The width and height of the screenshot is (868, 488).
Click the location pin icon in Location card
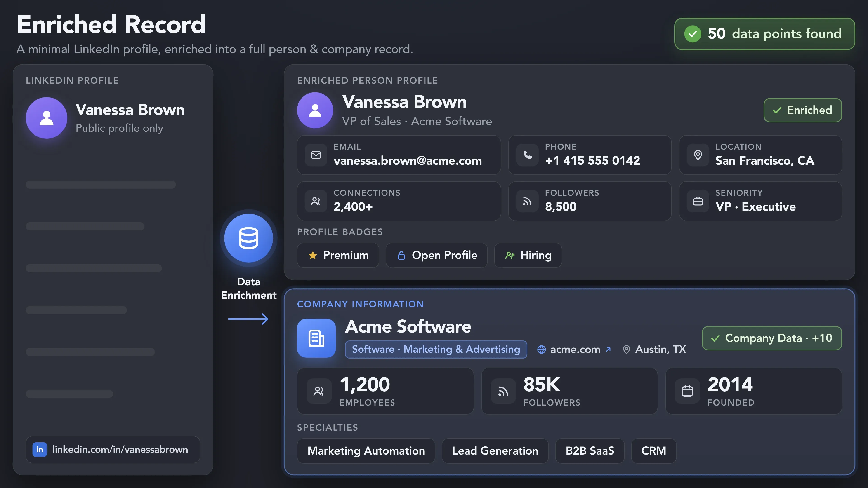point(698,155)
